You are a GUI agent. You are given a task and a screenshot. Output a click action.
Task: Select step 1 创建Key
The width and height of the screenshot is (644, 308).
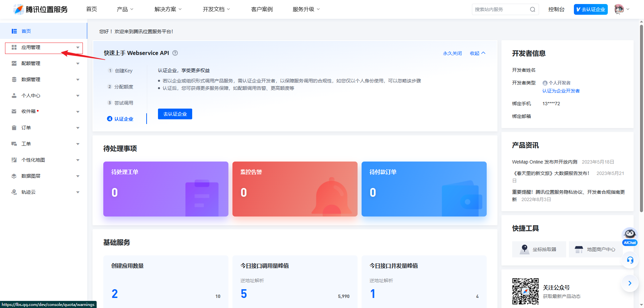point(120,71)
